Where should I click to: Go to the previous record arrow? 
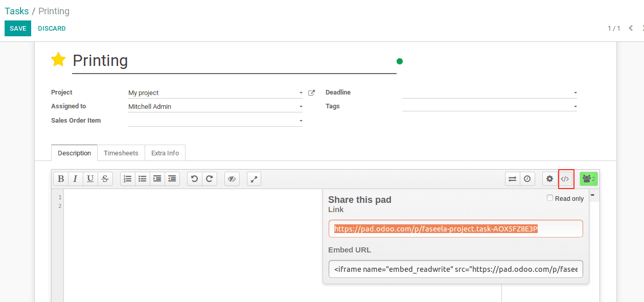(x=631, y=28)
